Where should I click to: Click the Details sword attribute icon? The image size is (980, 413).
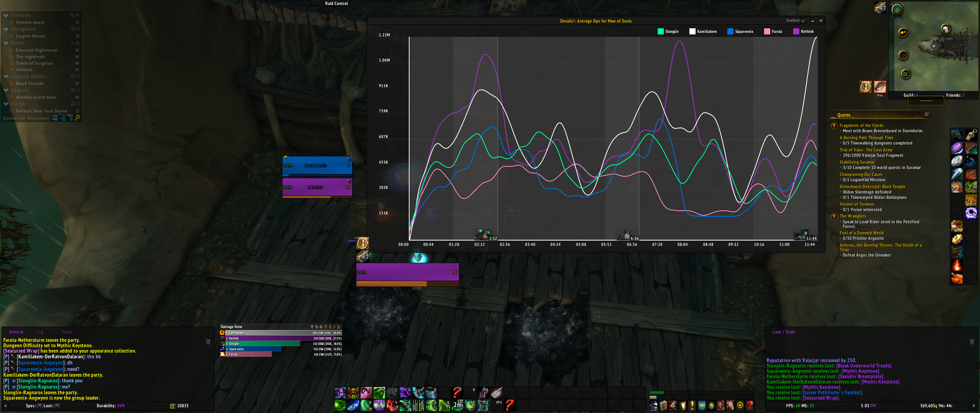(330, 327)
